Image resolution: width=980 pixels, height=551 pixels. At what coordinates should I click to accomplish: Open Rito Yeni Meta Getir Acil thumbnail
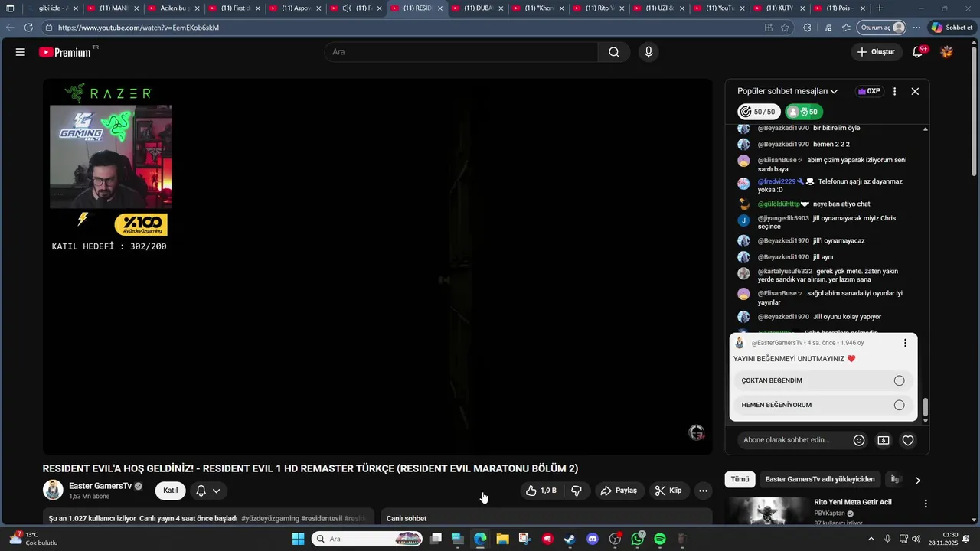767,511
